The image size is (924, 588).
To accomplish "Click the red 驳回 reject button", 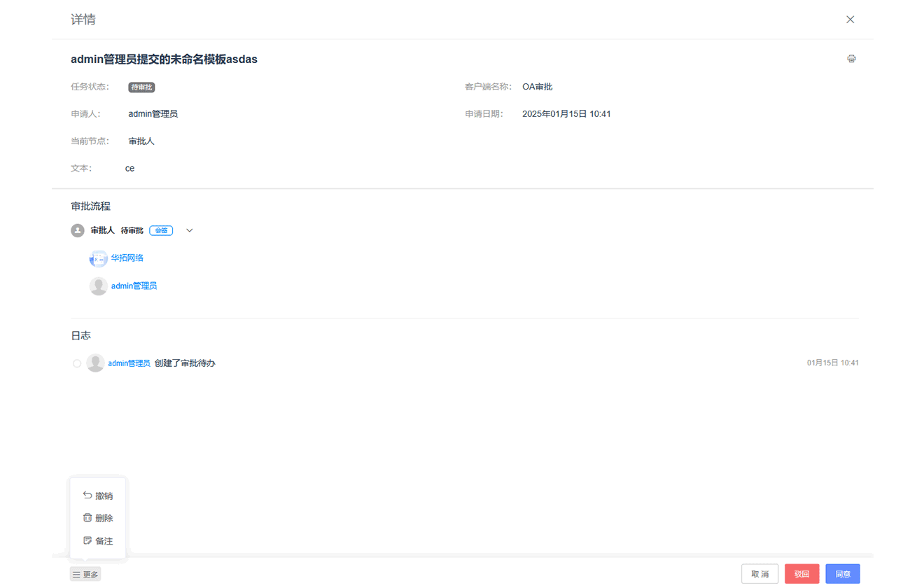I will click(x=801, y=574).
